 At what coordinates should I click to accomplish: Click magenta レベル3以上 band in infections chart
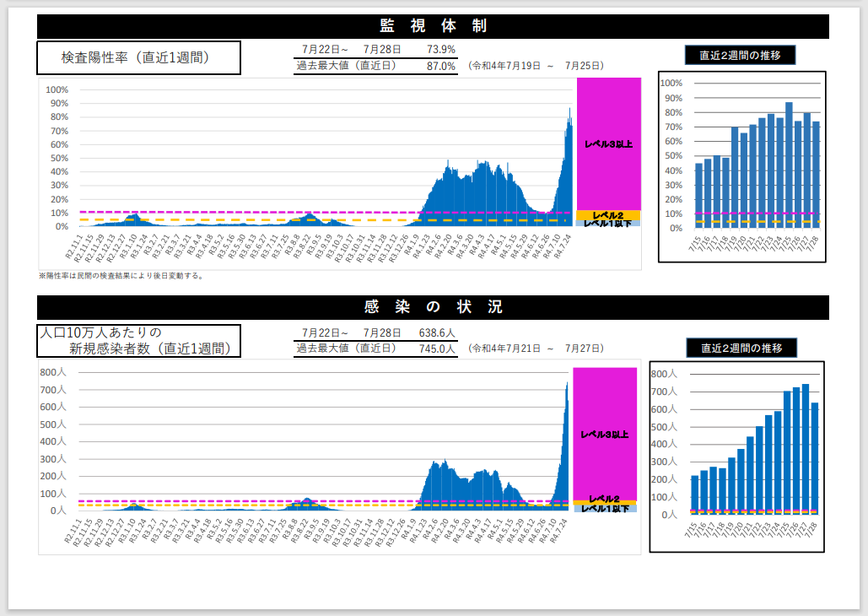click(x=605, y=434)
